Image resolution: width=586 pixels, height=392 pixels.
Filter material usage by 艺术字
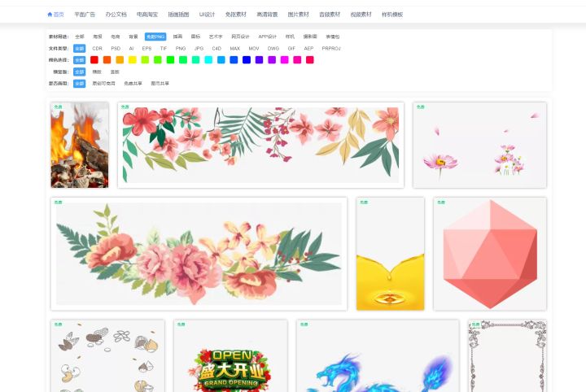point(216,37)
